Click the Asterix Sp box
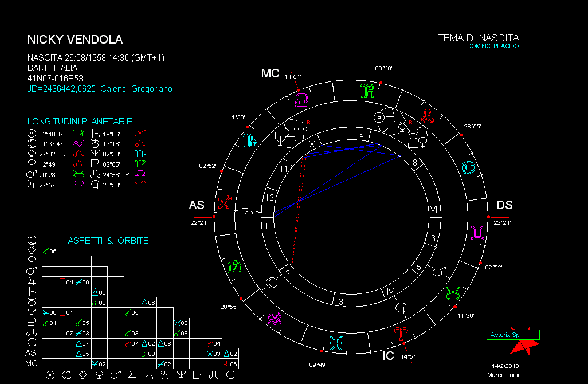The width and height of the screenshot is (588, 384). point(513,334)
